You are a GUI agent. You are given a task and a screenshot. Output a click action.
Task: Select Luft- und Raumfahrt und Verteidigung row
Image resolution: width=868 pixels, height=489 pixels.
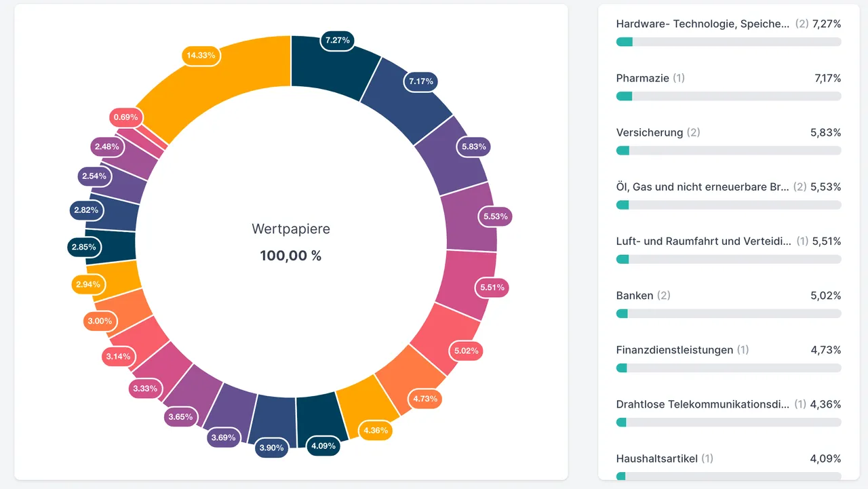pos(728,248)
